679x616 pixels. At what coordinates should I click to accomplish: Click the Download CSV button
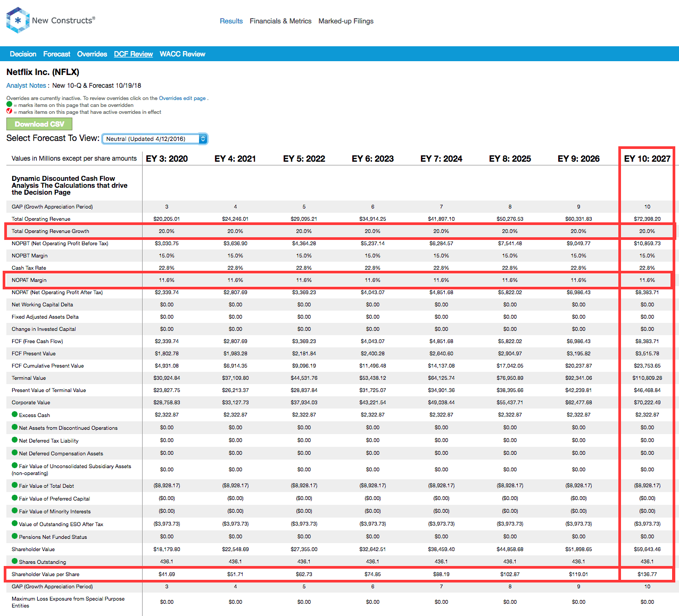[39, 124]
